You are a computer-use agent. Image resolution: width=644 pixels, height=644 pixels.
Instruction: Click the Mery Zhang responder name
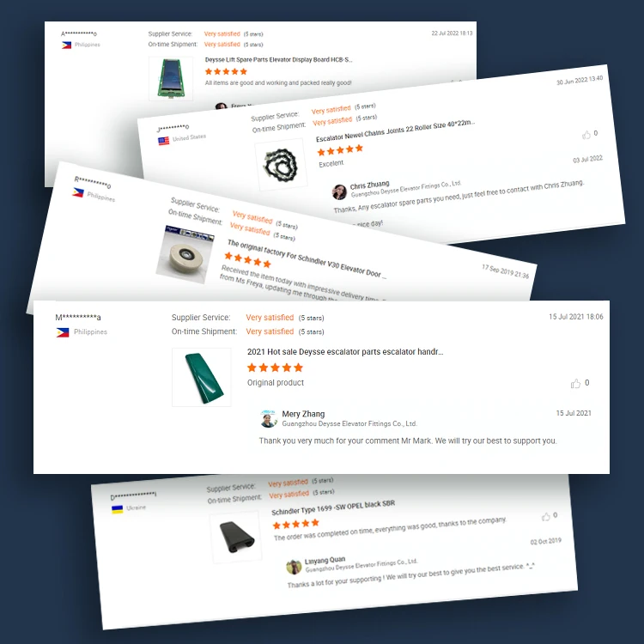303,414
